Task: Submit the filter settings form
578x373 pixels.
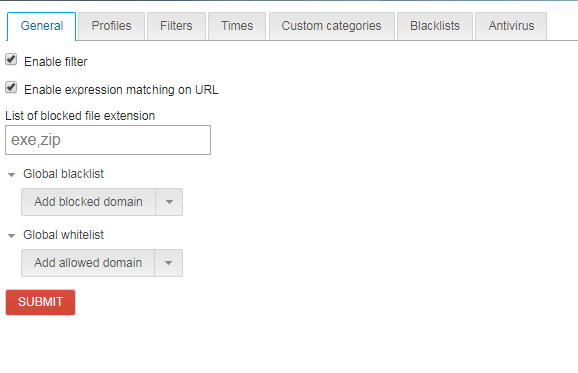Action: pos(41,302)
